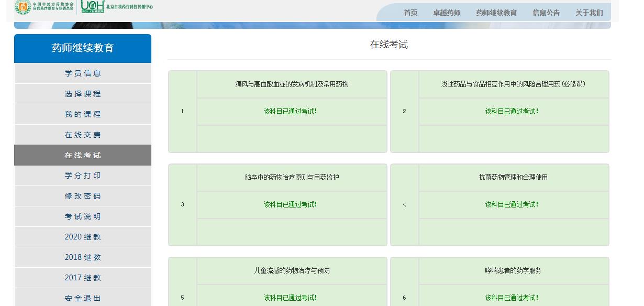Click the association logo in the header

[x=23, y=7]
